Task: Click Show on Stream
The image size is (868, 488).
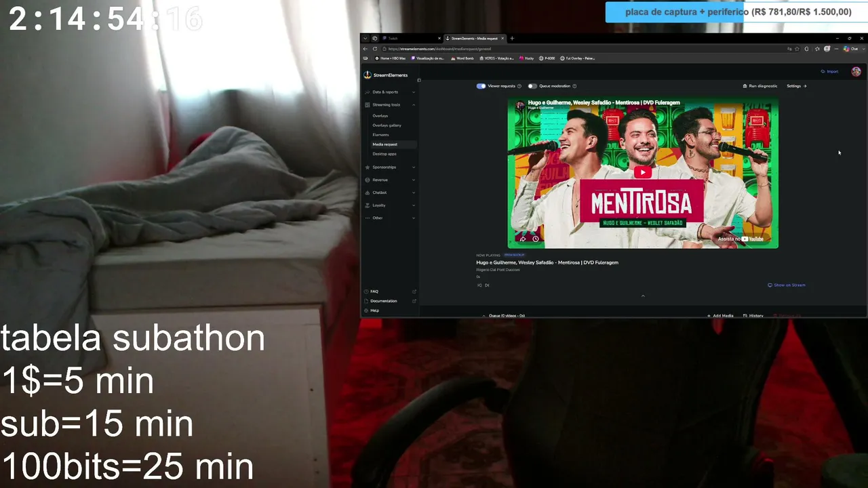Action: click(x=787, y=285)
